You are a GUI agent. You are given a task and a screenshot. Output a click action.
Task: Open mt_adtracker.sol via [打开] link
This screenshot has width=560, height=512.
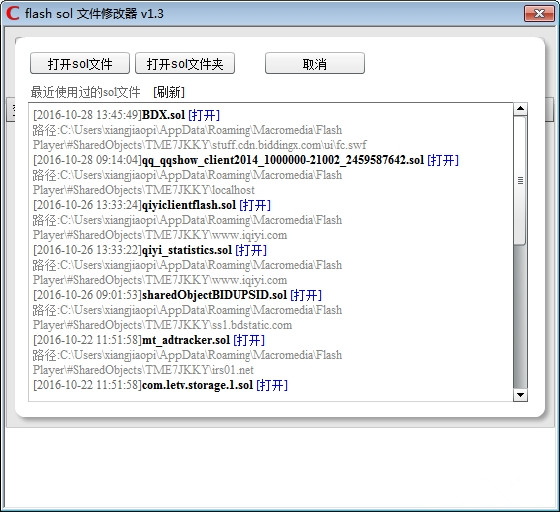coord(249,340)
